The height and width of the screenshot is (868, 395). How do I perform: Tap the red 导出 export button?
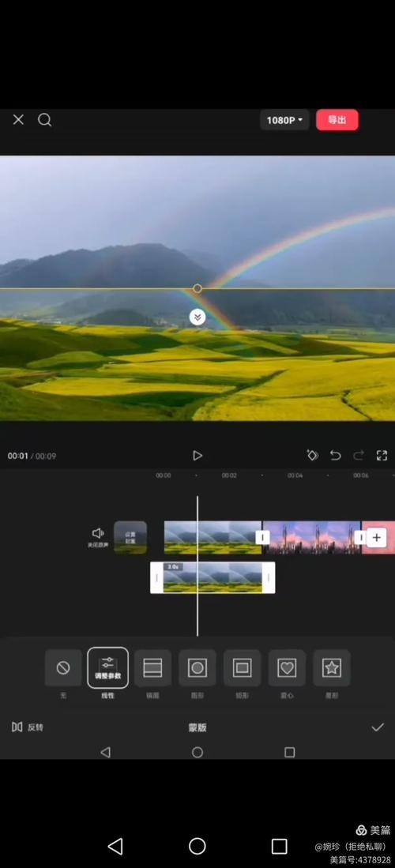click(x=337, y=120)
